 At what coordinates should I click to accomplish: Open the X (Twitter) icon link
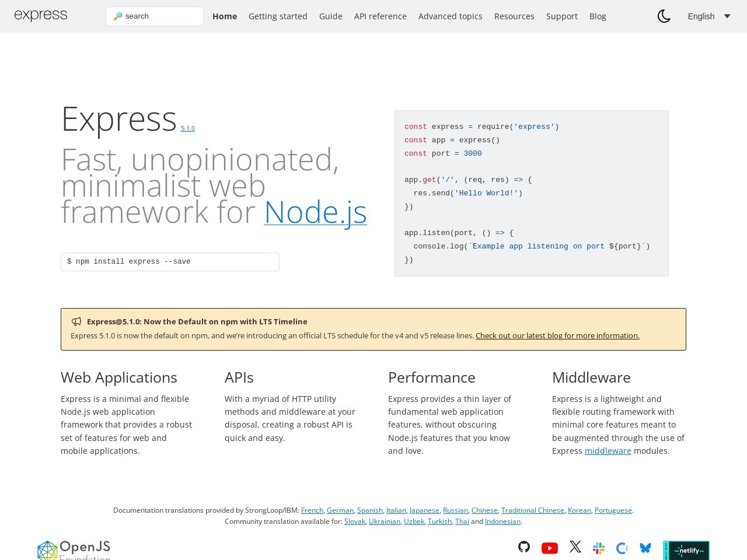pyautogui.click(x=575, y=547)
